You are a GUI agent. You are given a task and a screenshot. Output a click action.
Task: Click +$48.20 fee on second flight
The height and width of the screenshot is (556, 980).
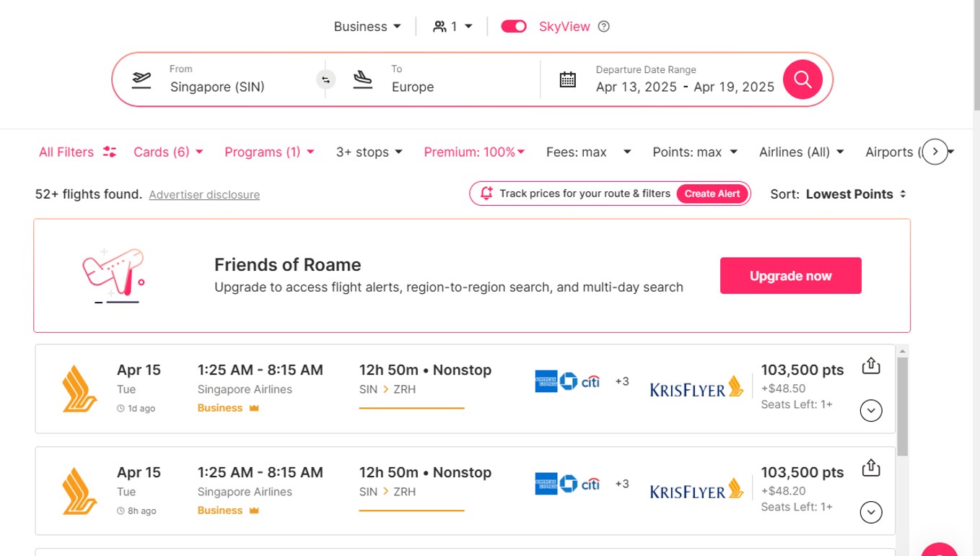coord(783,491)
